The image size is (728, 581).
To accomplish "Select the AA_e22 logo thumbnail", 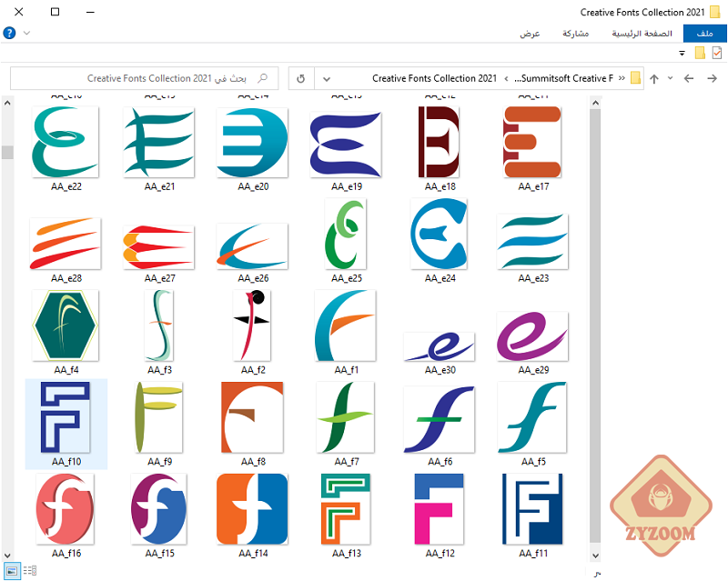I will tap(66, 142).
